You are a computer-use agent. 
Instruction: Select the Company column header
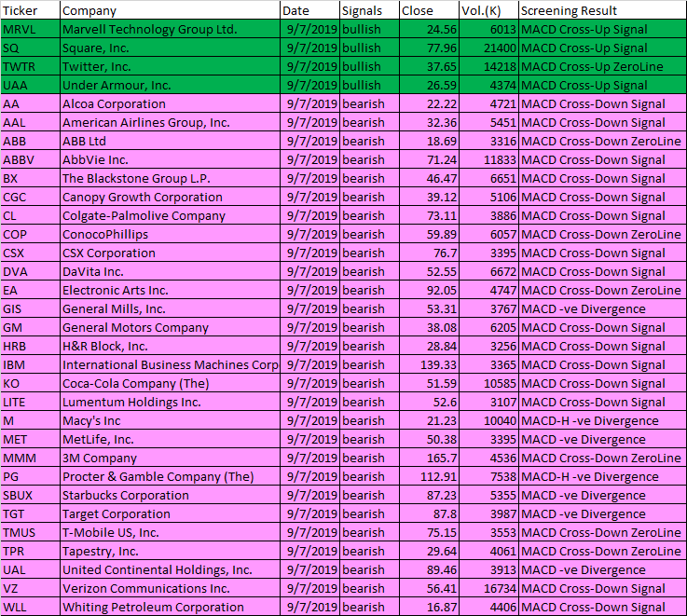point(170,10)
